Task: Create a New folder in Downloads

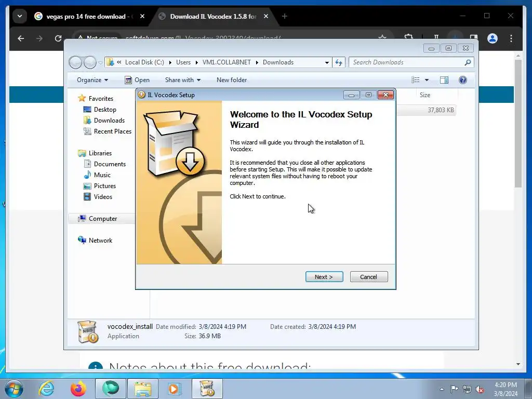Action: (x=232, y=80)
